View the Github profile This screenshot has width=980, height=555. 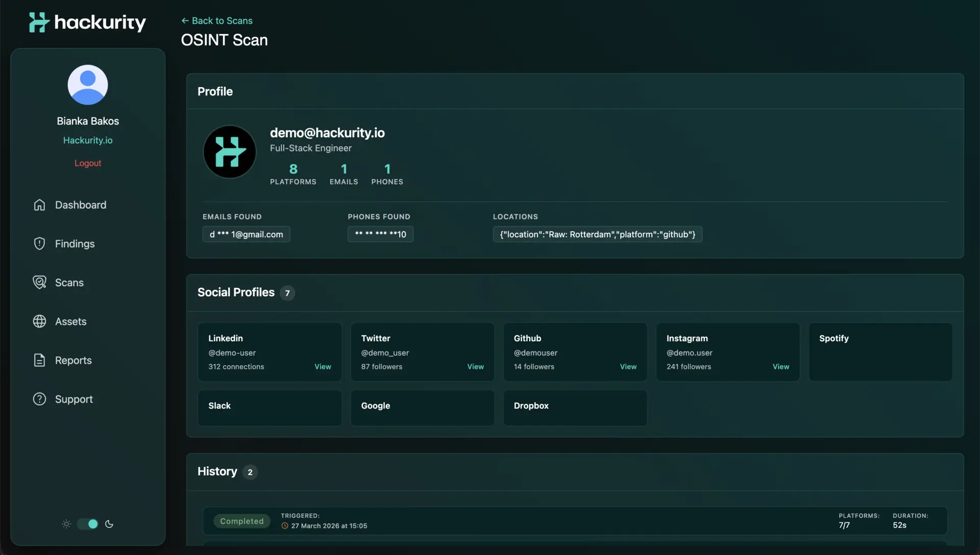[628, 367]
